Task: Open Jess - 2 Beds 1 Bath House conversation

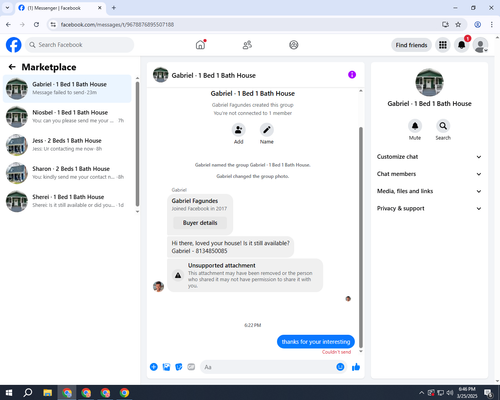Action: pos(67,145)
